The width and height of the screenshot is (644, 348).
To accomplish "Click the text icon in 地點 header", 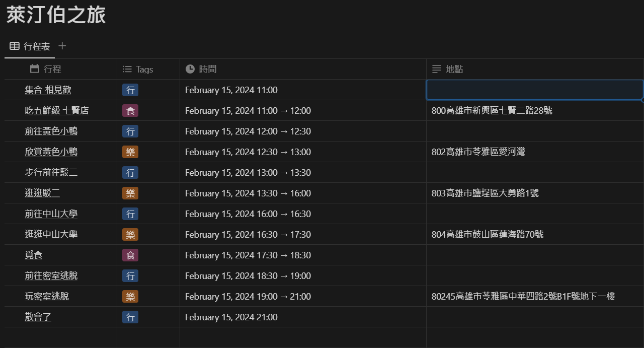I will tap(437, 69).
